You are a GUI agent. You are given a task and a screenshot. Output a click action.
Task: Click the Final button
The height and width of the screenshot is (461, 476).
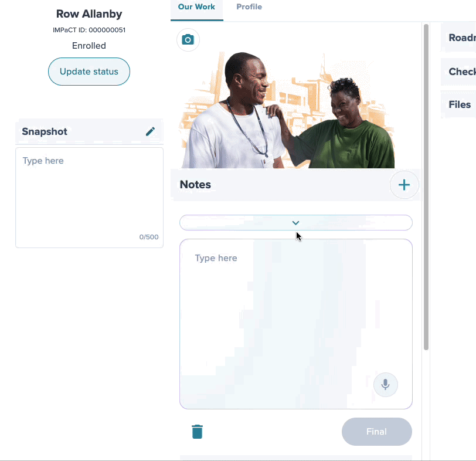click(377, 432)
